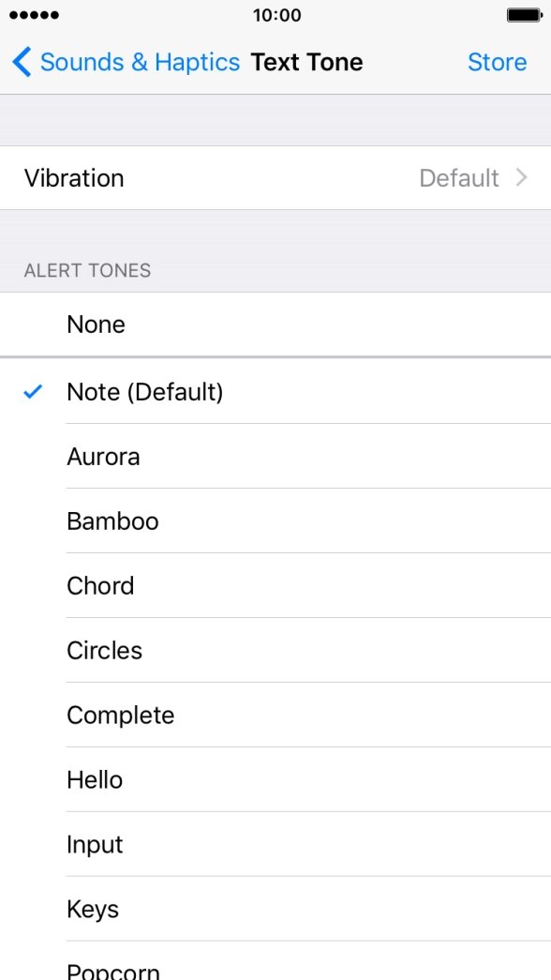
Task: Select the Popcorn alert tone
Action: pyautogui.click(x=112, y=970)
